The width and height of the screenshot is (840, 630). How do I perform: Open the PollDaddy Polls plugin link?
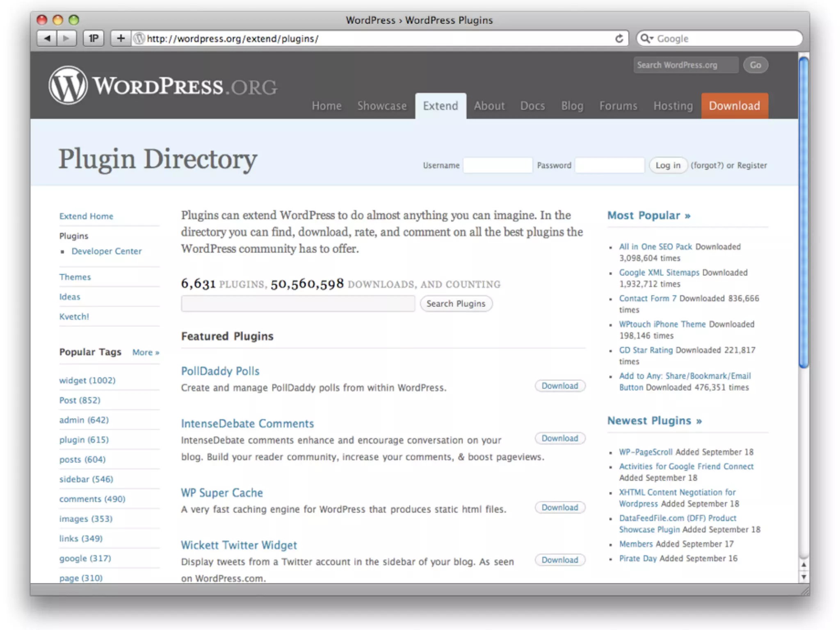click(220, 371)
